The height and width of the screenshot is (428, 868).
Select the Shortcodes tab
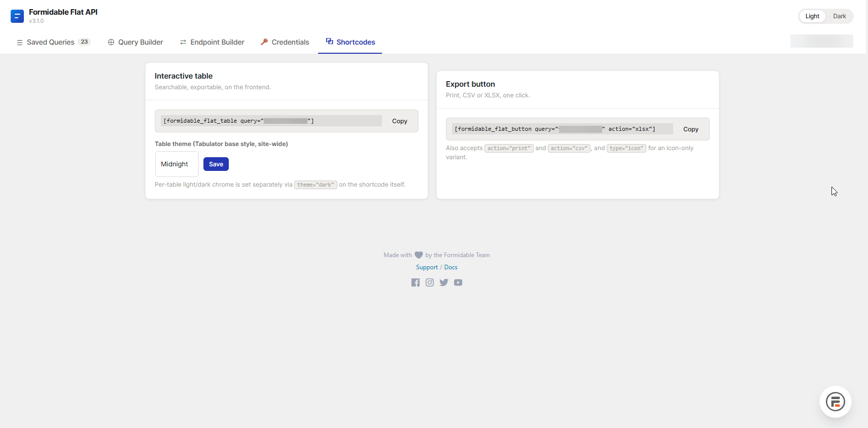point(350,42)
